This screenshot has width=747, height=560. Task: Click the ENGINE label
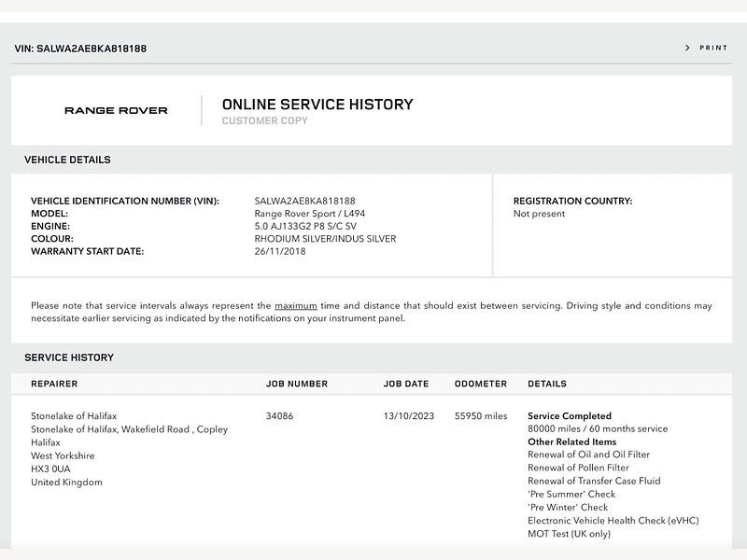[50, 226]
